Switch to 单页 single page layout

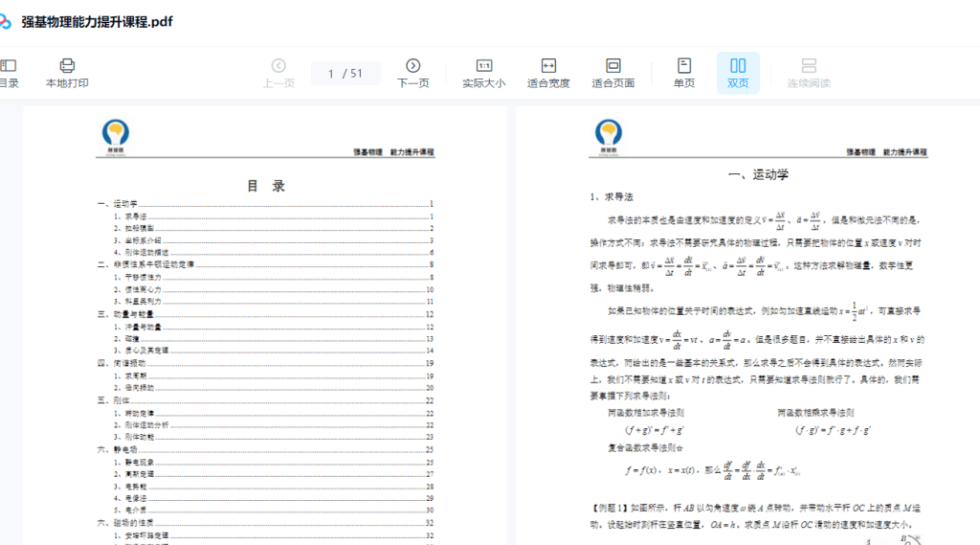(x=683, y=73)
